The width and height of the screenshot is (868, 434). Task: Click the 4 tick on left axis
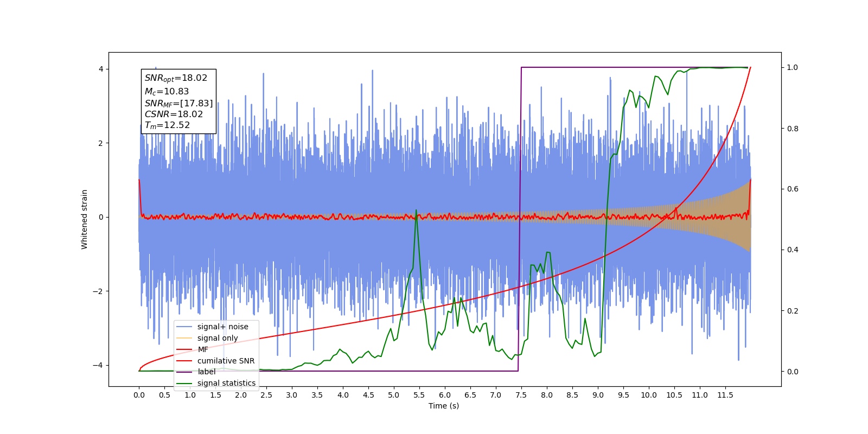[101, 69]
